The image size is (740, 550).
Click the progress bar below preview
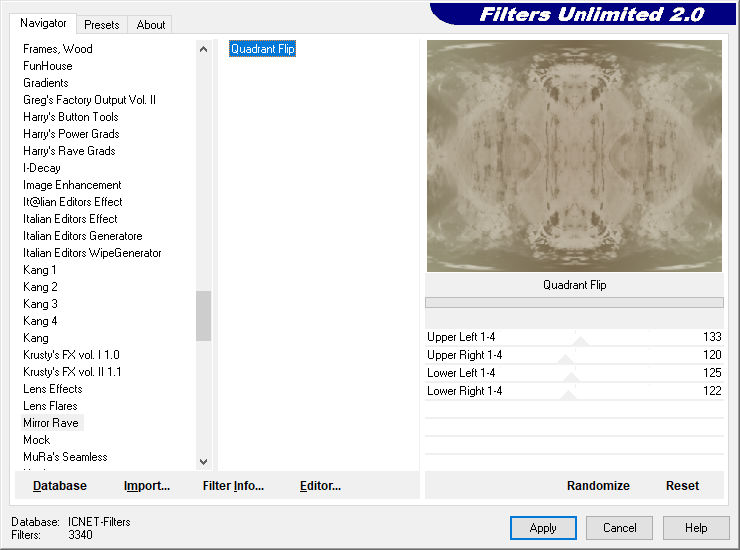click(574, 303)
